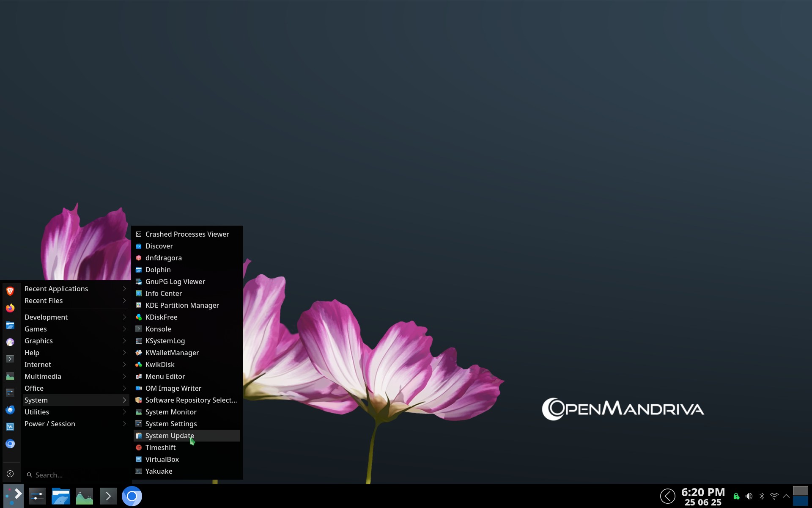
Task: Open Discover from System submenu
Action: (x=187, y=246)
